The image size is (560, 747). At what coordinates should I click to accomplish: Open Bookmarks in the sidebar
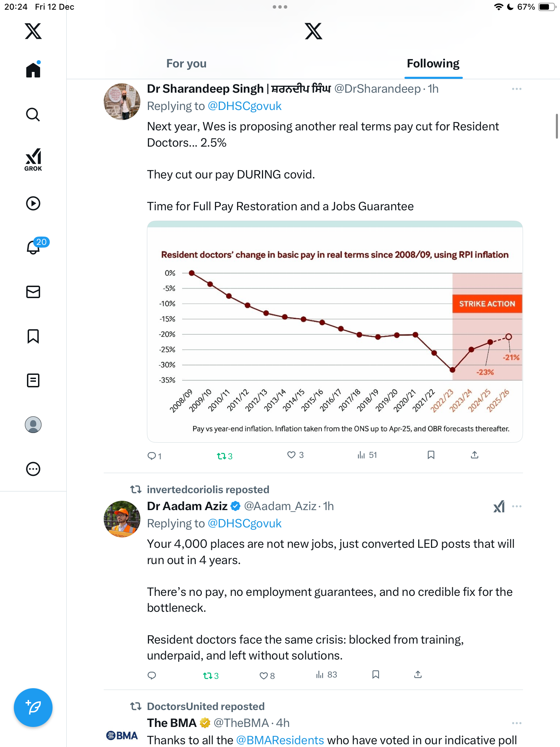click(x=33, y=336)
